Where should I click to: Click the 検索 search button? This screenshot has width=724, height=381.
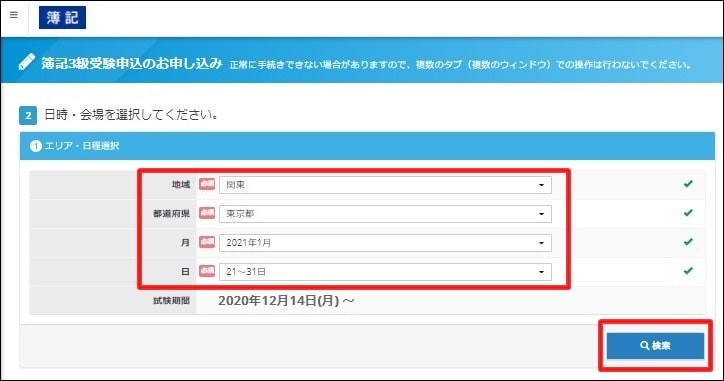pos(655,345)
